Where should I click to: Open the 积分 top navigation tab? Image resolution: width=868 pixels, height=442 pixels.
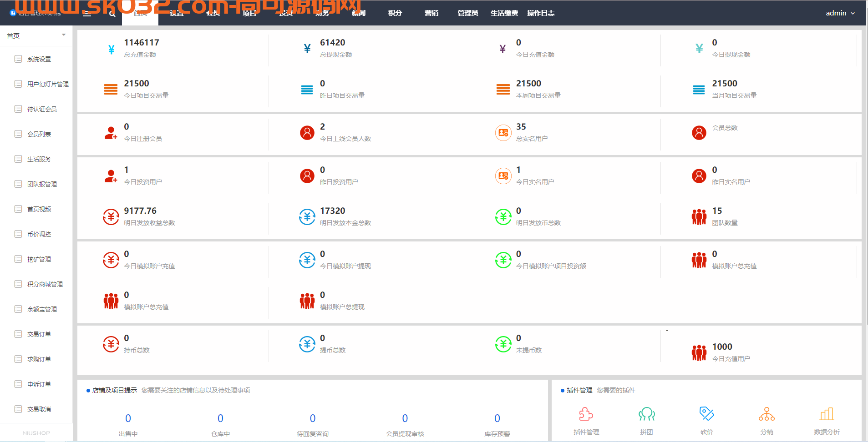[x=395, y=13]
